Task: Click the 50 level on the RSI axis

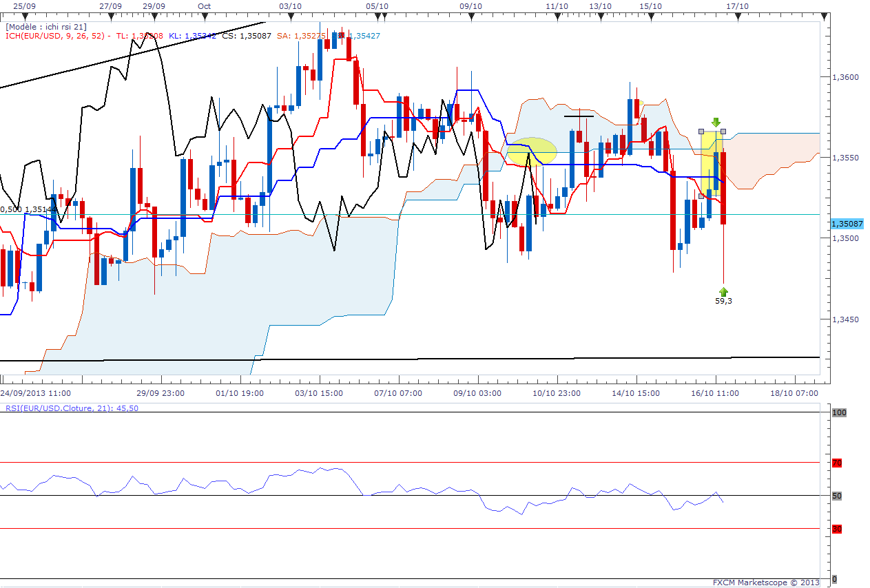Action: click(x=837, y=496)
